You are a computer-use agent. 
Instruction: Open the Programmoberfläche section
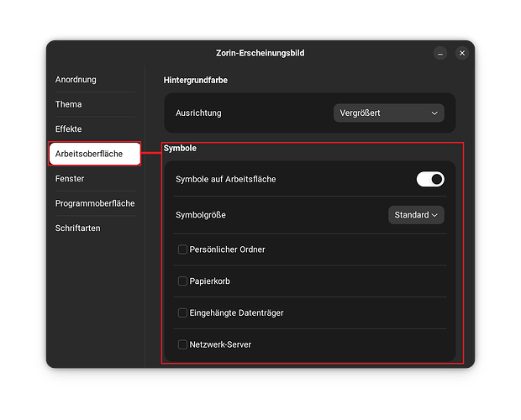(x=95, y=203)
